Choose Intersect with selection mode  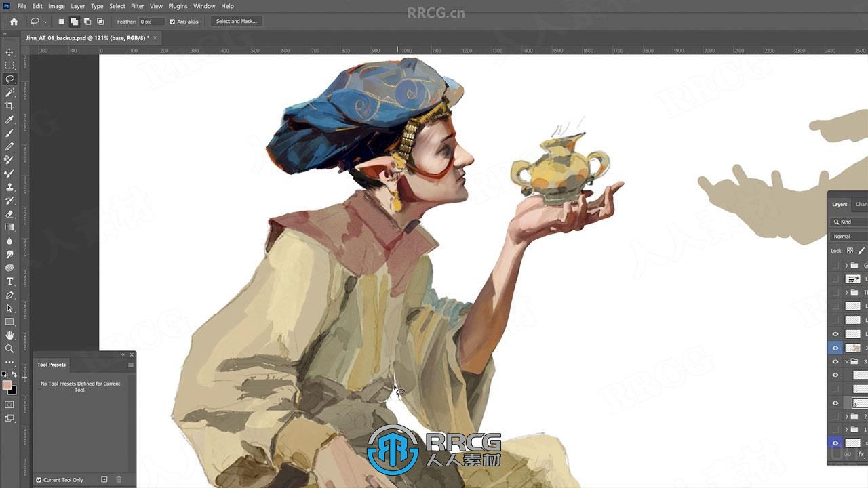click(100, 22)
